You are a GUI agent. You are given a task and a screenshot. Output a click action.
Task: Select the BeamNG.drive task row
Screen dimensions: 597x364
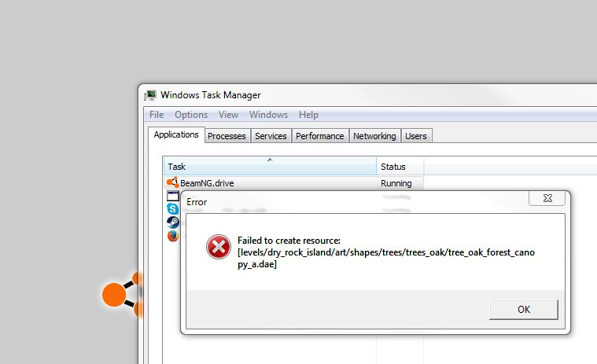tap(293, 183)
